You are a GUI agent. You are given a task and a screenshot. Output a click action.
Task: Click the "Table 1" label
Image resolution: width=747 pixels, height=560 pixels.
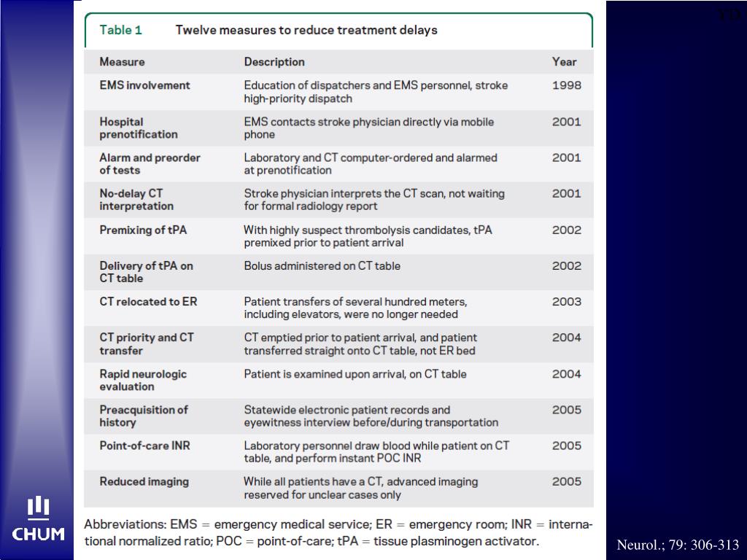[120, 30]
